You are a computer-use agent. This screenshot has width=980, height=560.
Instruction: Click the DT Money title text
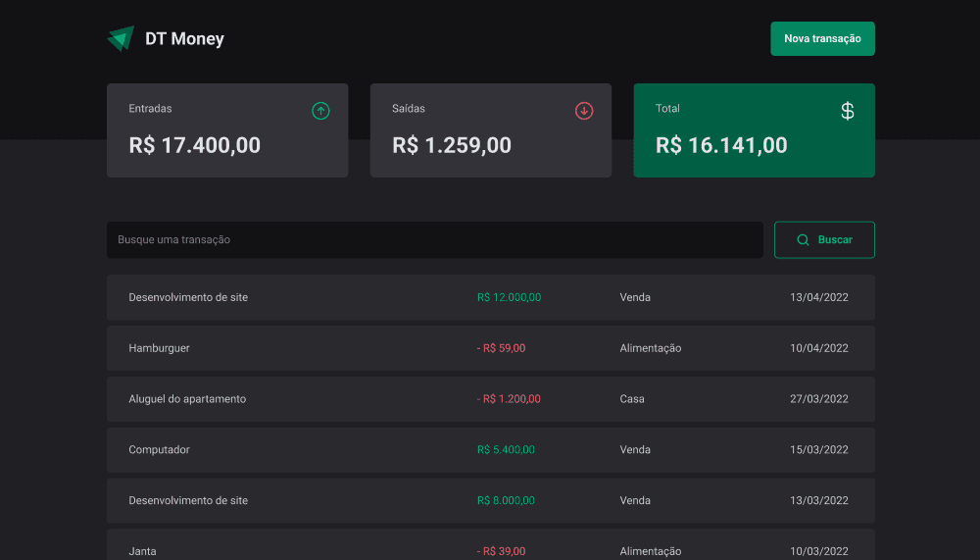pos(184,39)
